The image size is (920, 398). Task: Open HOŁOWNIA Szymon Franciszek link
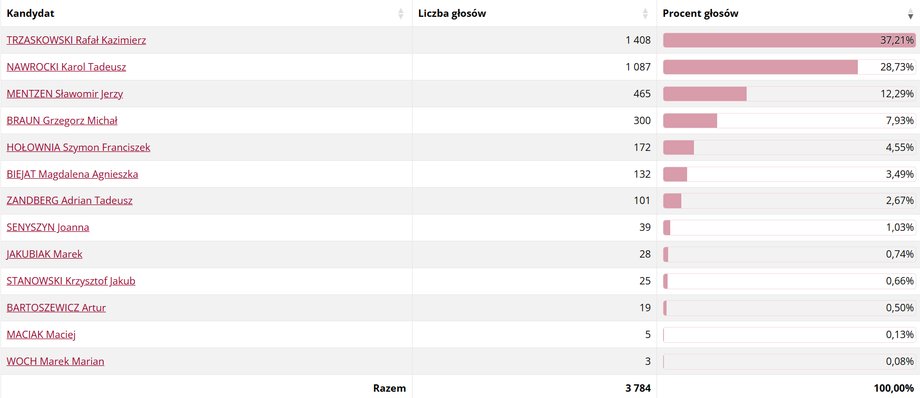(x=78, y=147)
